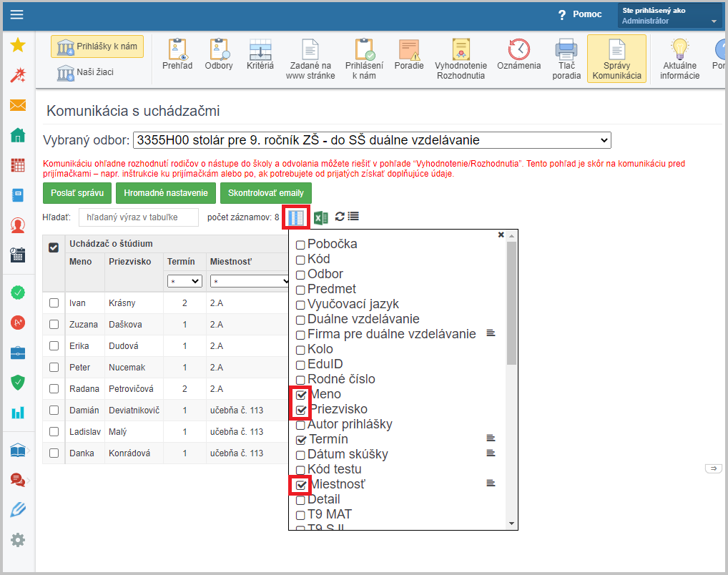
Task: Open Tlač poradia printer icon
Action: 566,59
